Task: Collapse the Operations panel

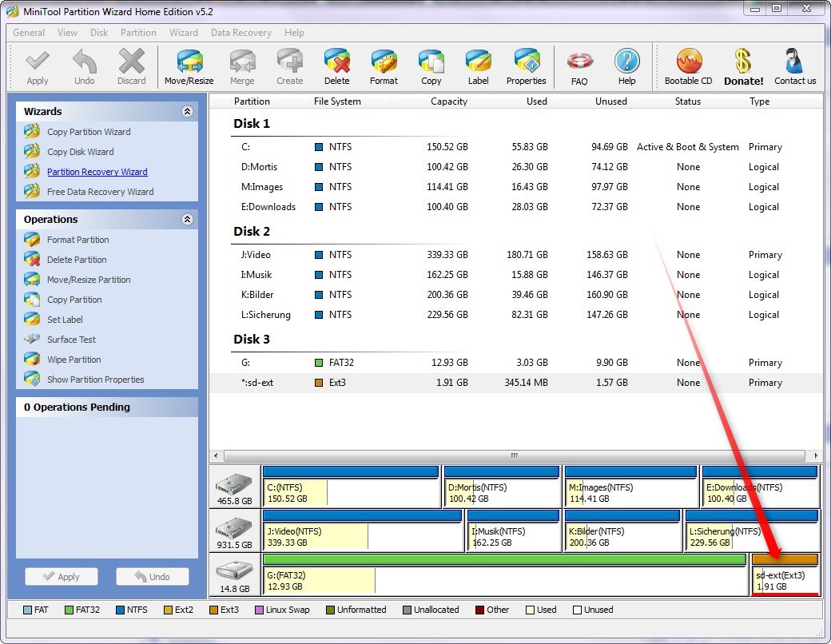Action: pyautogui.click(x=187, y=220)
